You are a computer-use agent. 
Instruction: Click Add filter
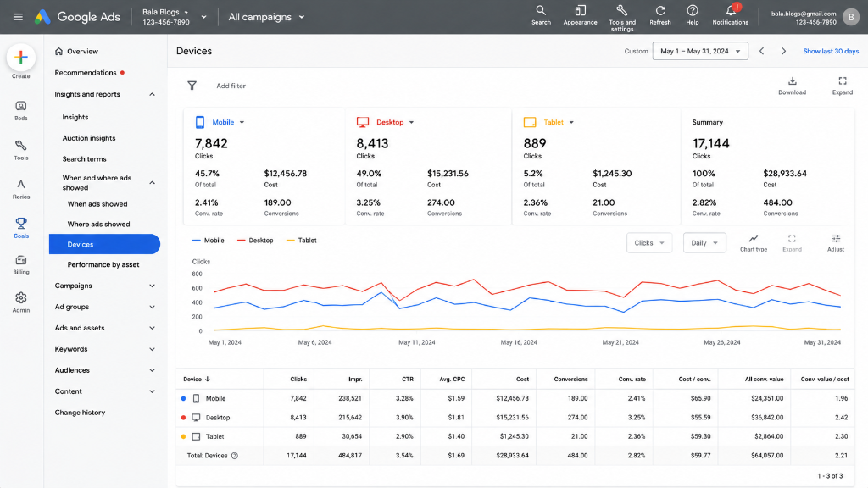231,86
